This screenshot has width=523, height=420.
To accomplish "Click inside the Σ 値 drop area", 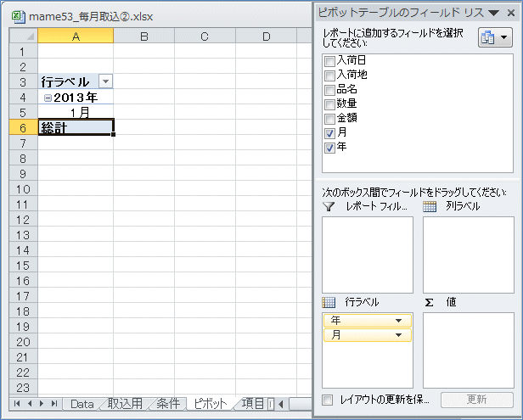I will coord(469,350).
